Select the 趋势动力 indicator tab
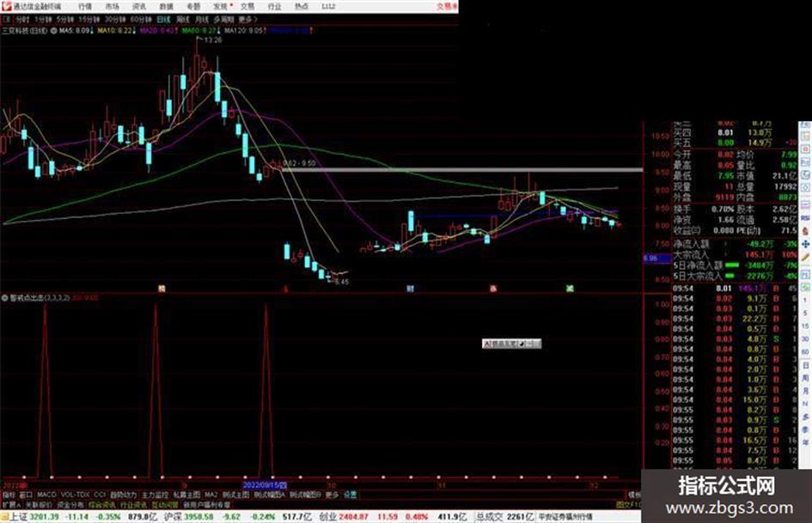 coord(123,495)
